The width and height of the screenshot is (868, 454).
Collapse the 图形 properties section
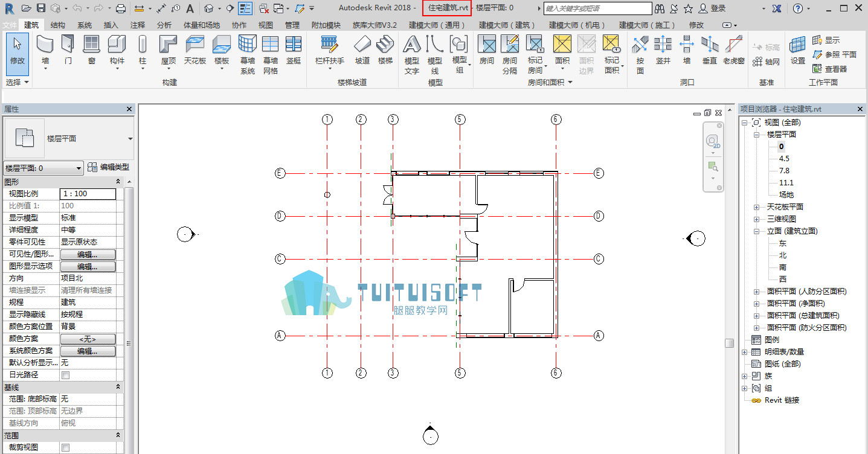click(x=118, y=182)
